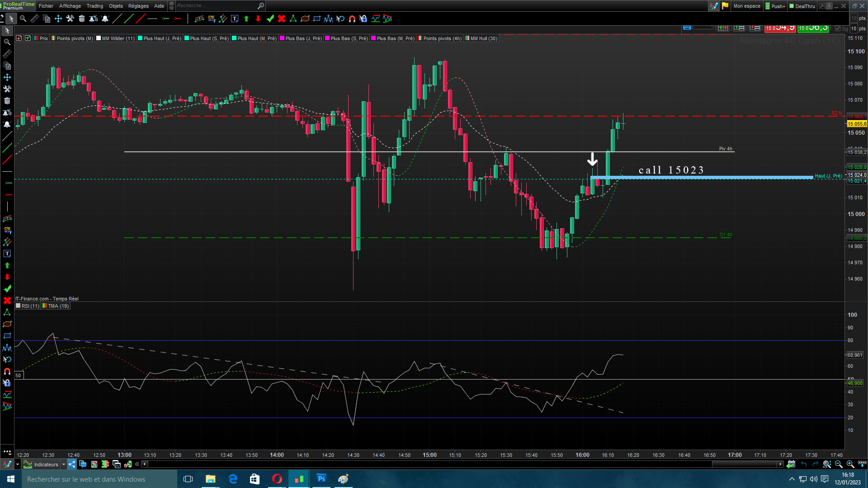Viewport: 868px width, 488px height.
Task: Select the trash delete tool in toolbar
Action: 82,19
